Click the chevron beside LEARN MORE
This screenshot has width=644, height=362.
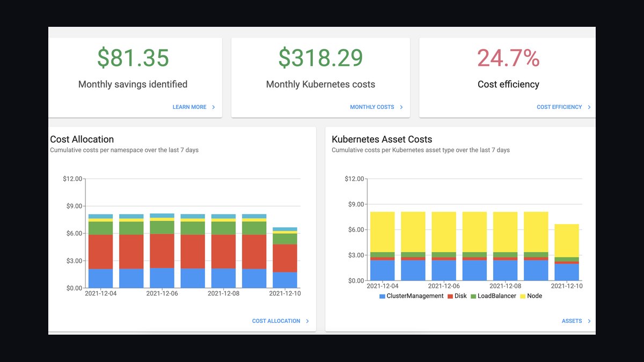(x=214, y=107)
